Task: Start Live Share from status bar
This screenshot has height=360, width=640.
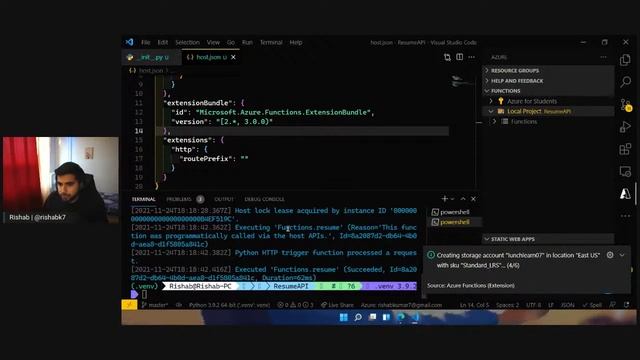Action: [337, 305]
